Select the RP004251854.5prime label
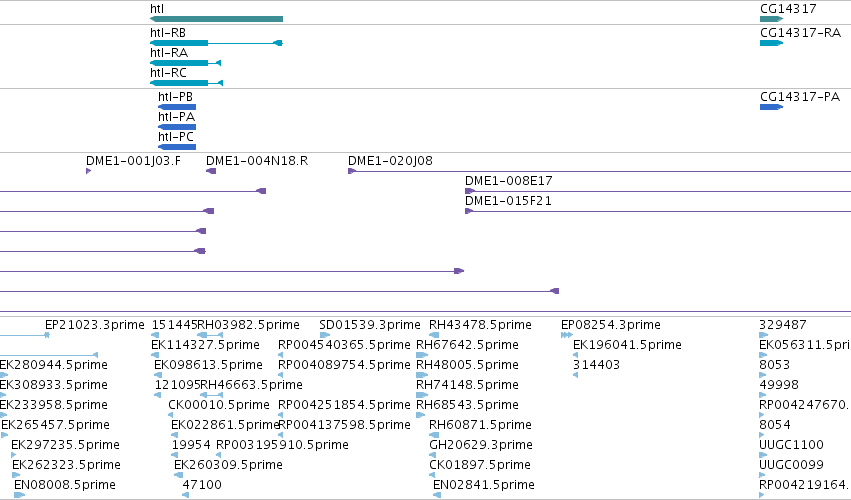851x500 pixels. point(344,406)
